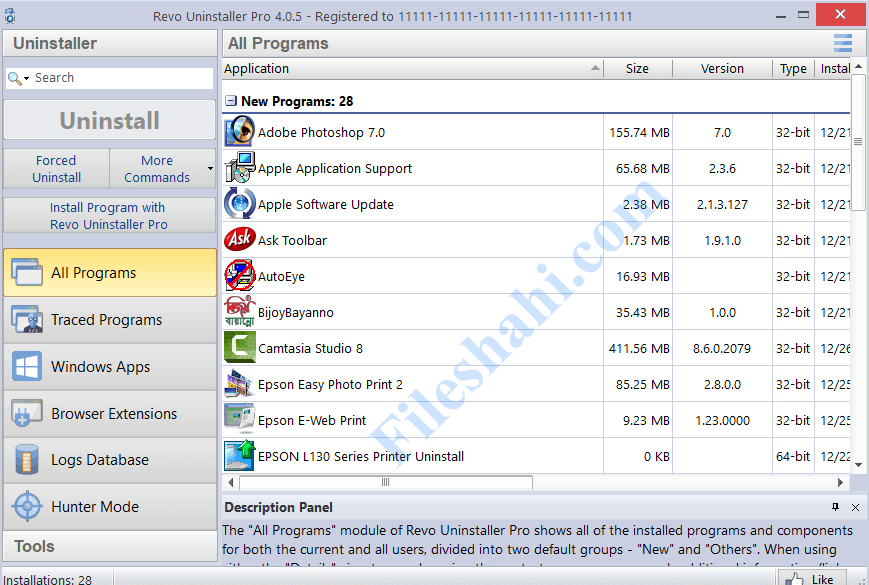
Task: Pin the Description Panel
Action: [x=835, y=507]
